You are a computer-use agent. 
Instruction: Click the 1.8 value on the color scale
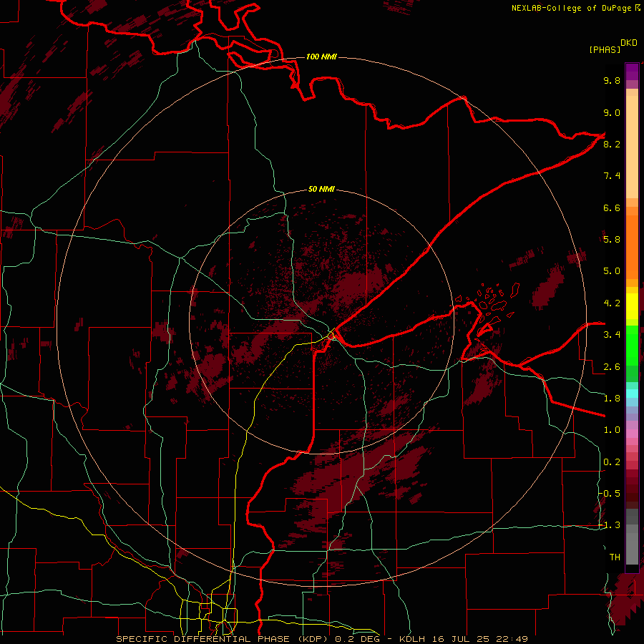point(612,399)
